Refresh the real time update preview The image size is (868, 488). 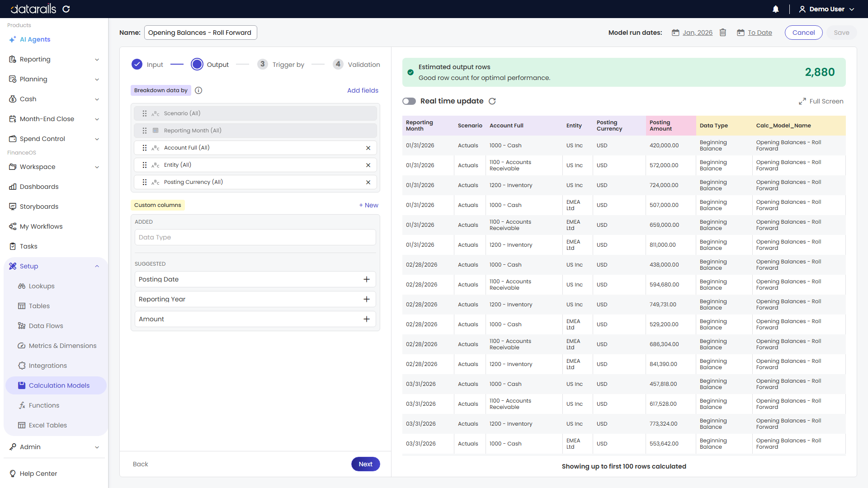[492, 101]
